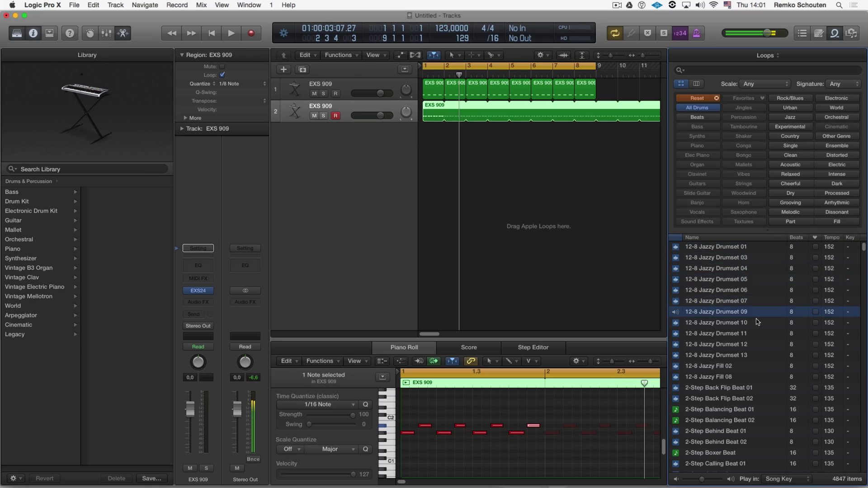Open the Loops Scale Any dropdown
The width and height of the screenshot is (868, 488).
764,84
